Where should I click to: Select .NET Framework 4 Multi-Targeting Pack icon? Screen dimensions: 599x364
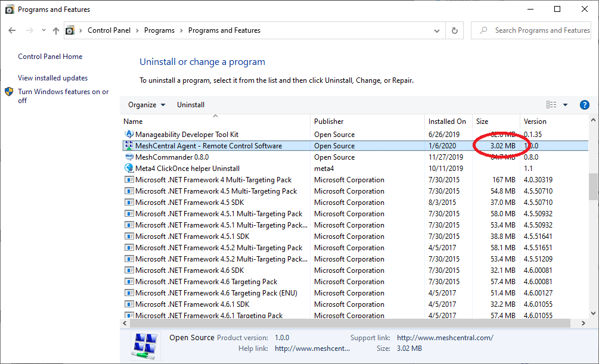(129, 179)
